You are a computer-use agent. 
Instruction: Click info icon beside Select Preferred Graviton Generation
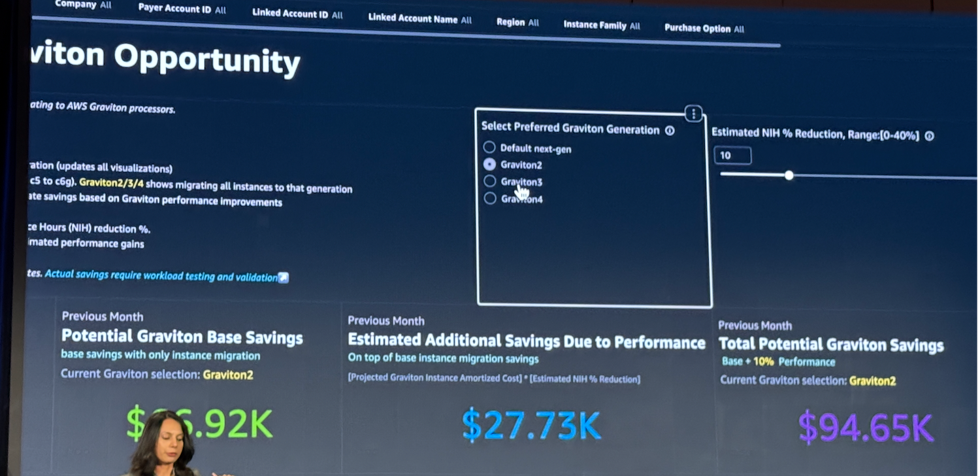point(670,131)
